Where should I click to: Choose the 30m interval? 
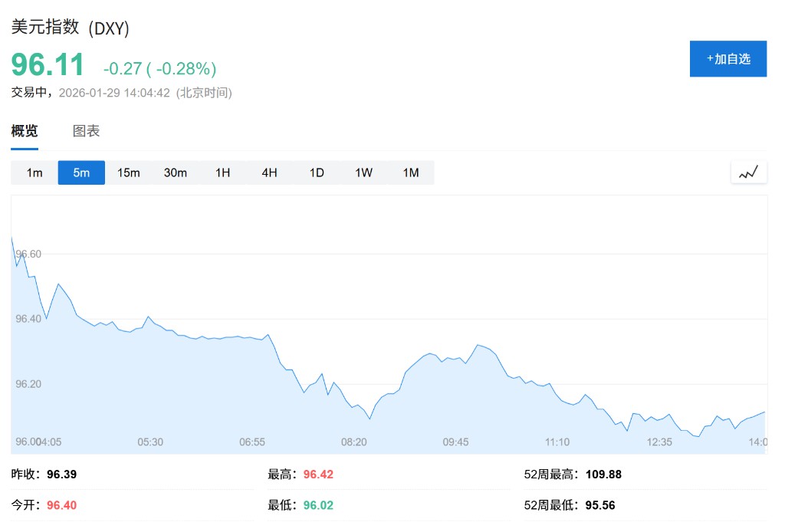176,172
